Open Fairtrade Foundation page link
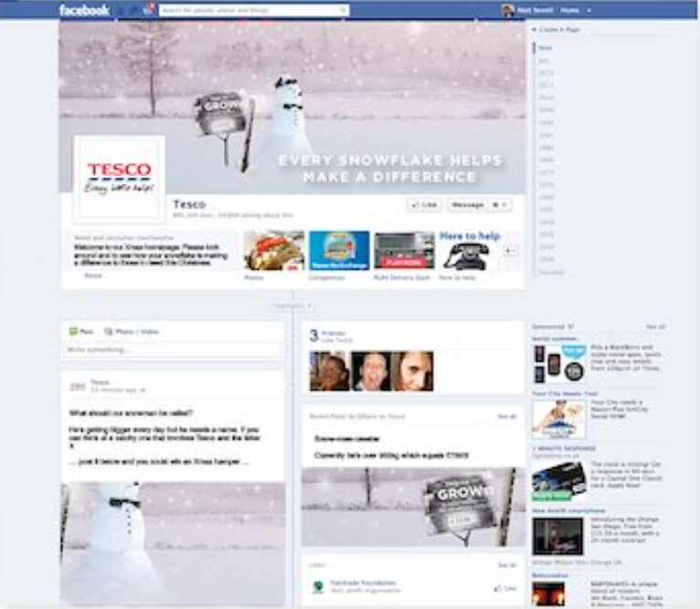Screen dimensions: 700x609 (364, 582)
